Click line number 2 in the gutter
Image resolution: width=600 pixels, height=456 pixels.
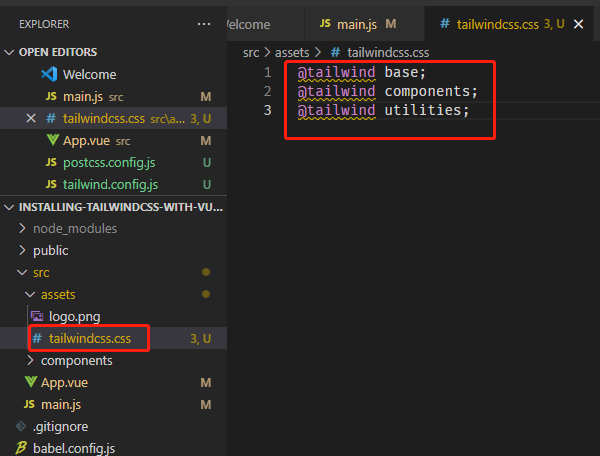coord(267,91)
